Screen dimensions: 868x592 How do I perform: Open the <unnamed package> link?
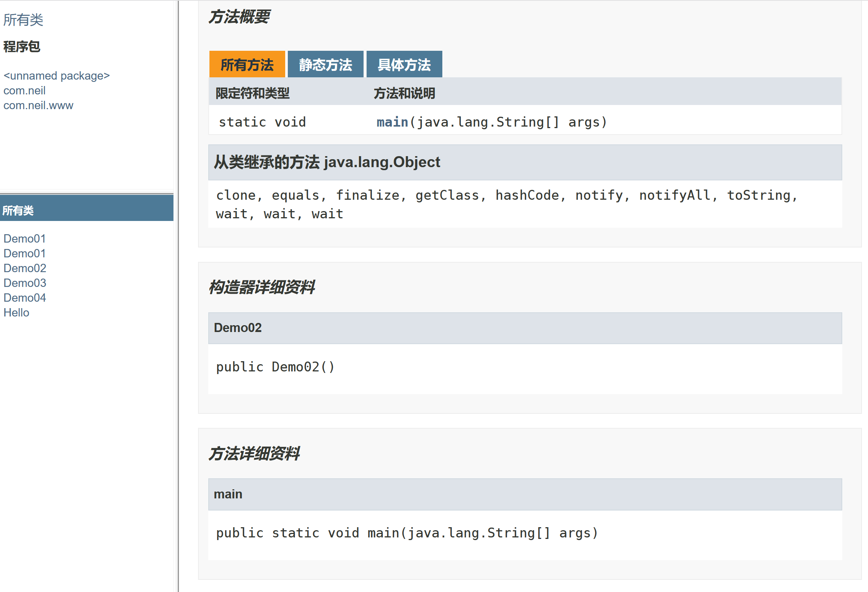(x=56, y=76)
